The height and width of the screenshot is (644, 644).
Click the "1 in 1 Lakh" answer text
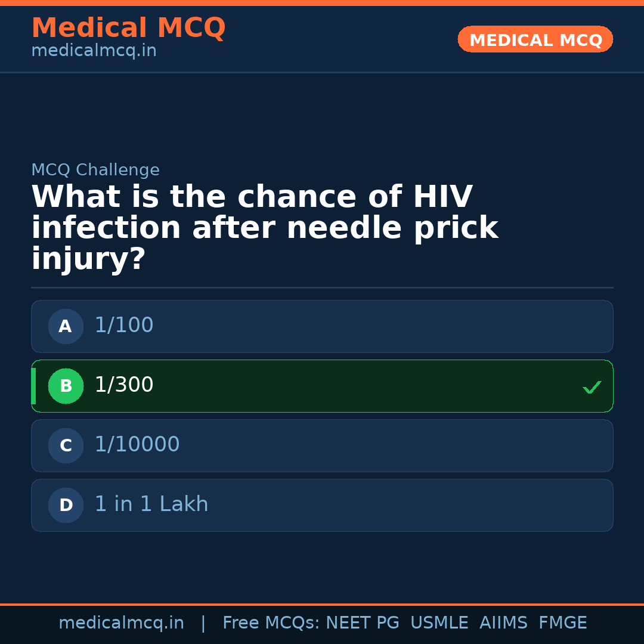[151, 504]
